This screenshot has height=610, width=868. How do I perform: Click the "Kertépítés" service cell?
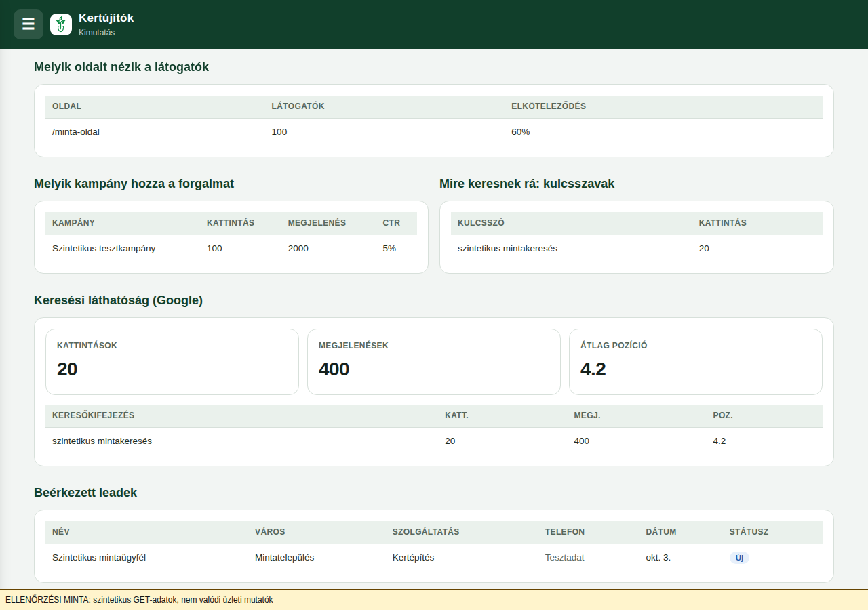[414, 558]
